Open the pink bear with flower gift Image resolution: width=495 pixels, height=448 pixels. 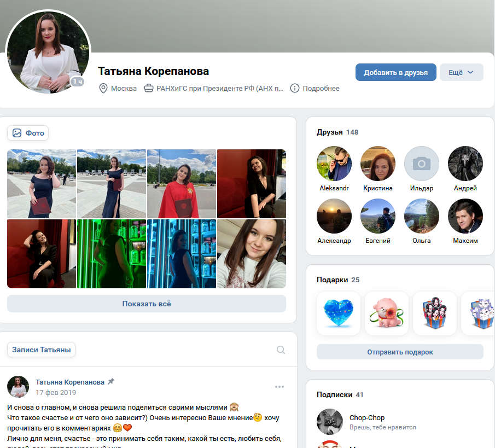[387, 313]
